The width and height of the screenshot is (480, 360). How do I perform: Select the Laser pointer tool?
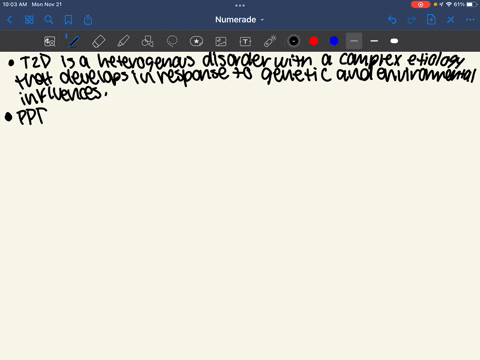click(270, 41)
